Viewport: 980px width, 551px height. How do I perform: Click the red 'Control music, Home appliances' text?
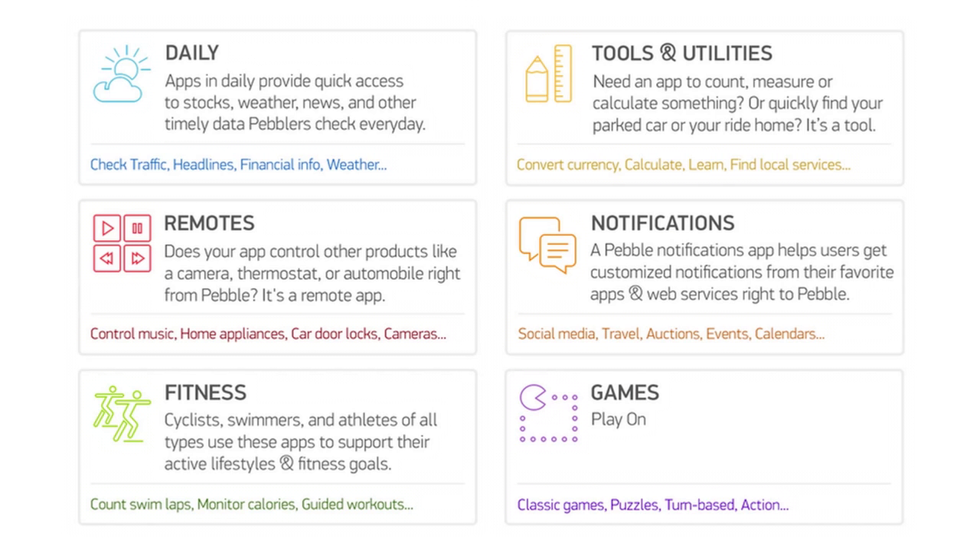click(268, 334)
